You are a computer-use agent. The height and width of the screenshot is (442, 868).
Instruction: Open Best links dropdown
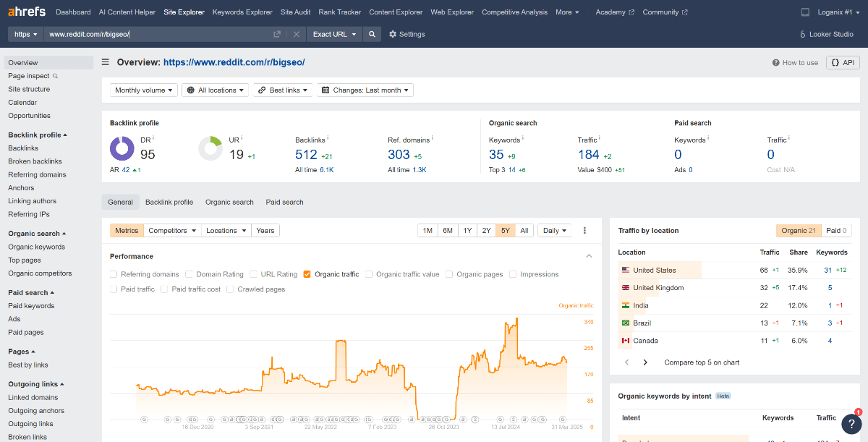coord(284,90)
